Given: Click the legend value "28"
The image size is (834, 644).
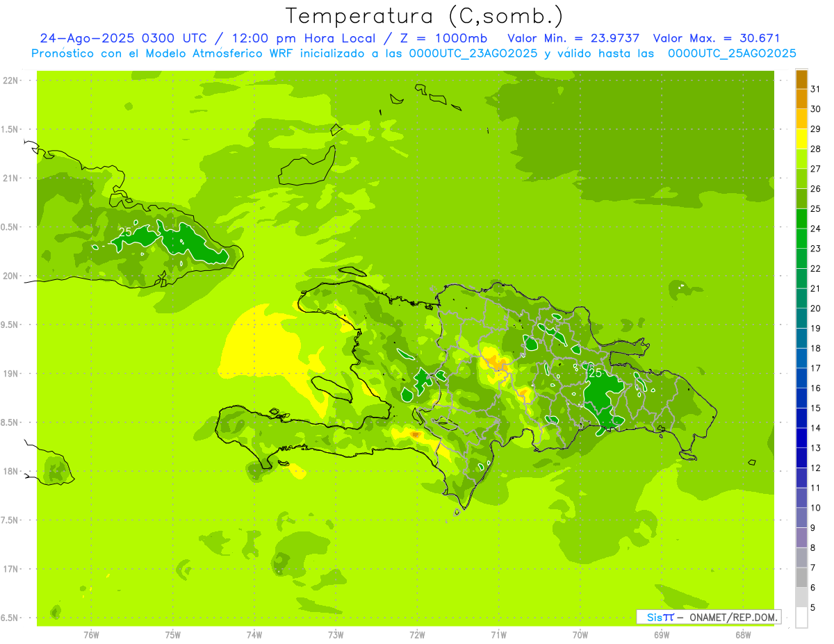Looking at the screenshot, I should coord(816,149).
